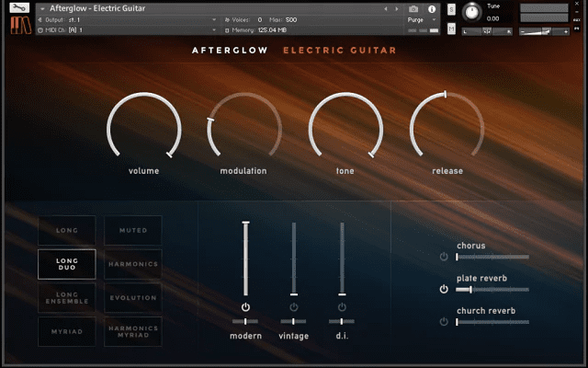Click the church reverb amount slider
The height and width of the screenshot is (368, 588).
tap(492, 322)
